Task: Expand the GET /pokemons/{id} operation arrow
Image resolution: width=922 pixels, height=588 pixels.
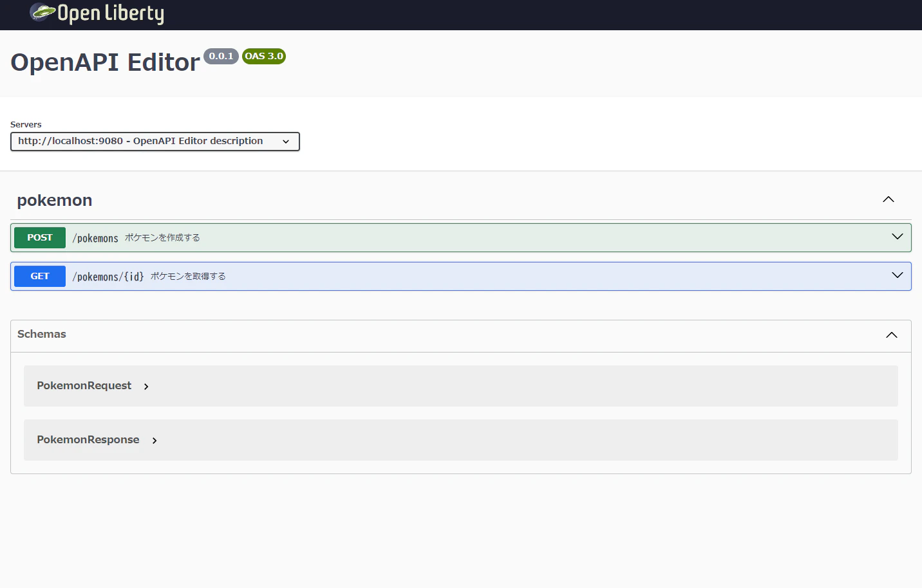Action: tap(898, 275)
